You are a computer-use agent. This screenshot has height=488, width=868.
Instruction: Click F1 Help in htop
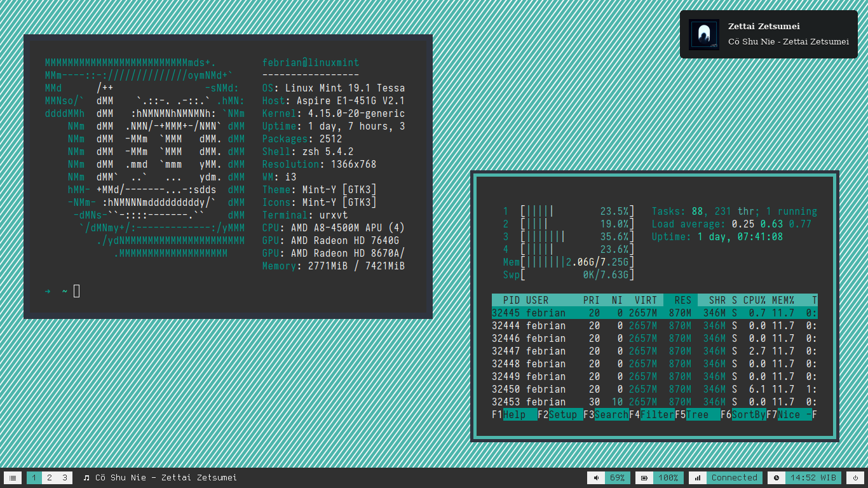coord(515,414)
